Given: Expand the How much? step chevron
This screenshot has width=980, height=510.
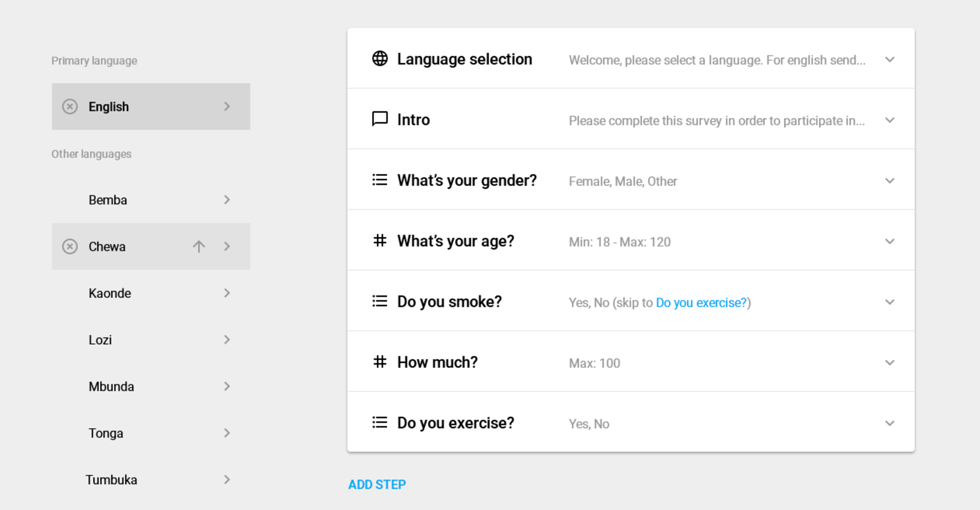Looking at the screenshot, I should coord(889,363).
